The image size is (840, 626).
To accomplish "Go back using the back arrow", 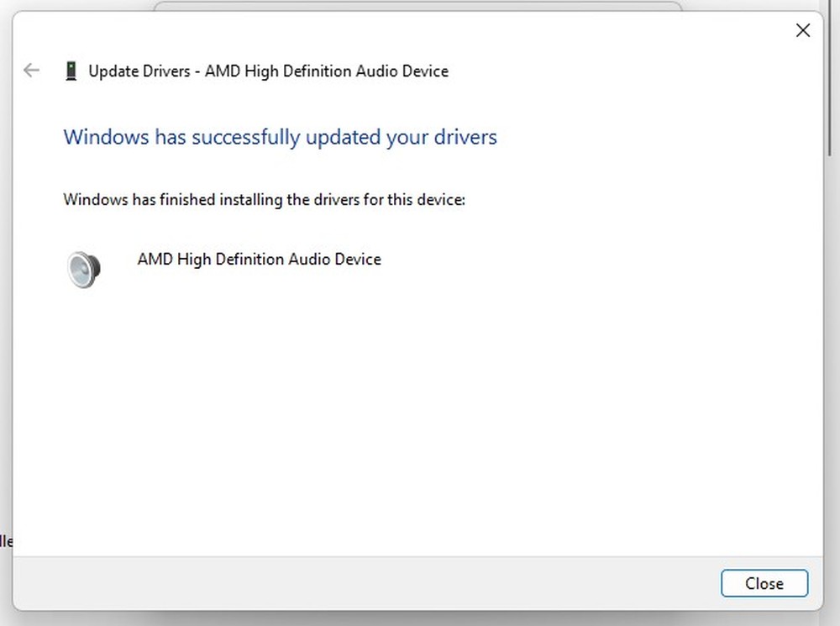I will [32, 71].
